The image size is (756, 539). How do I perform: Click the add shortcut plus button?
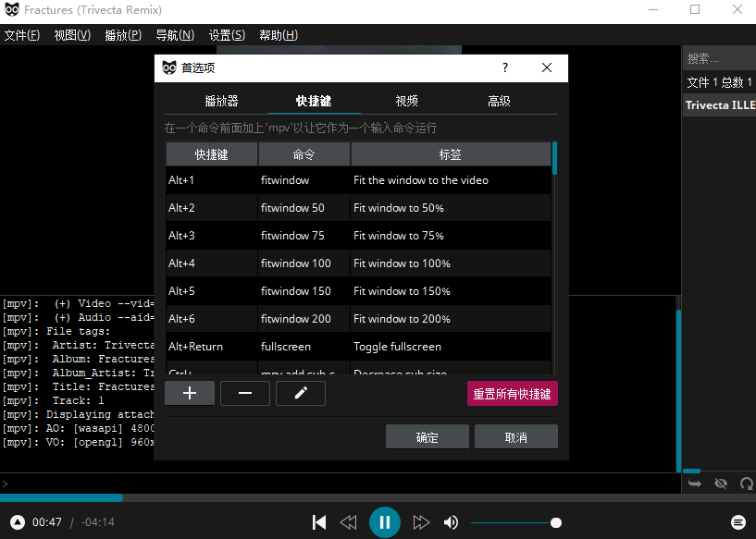(x=190, y=393)
